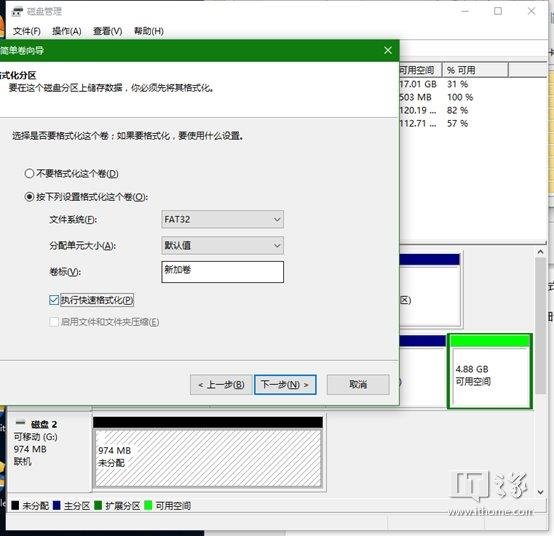Click the 取消 button
Screen dimensions: 554x536
[358, 384]
